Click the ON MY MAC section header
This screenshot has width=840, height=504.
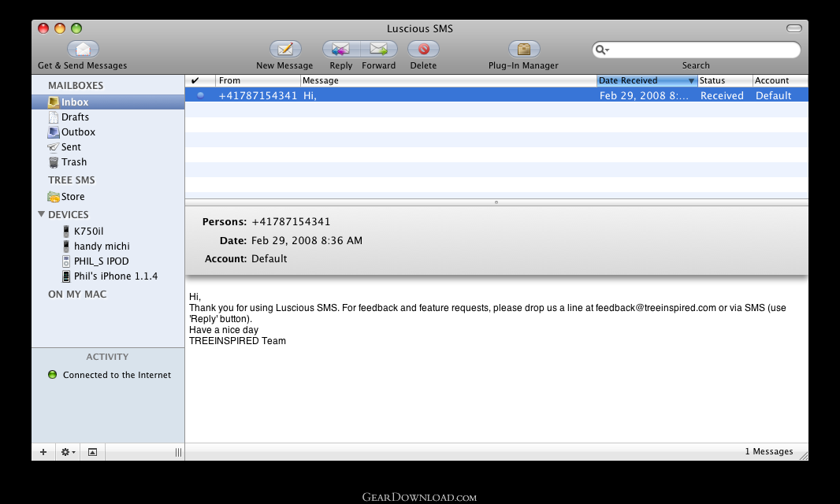coord(77,294)
